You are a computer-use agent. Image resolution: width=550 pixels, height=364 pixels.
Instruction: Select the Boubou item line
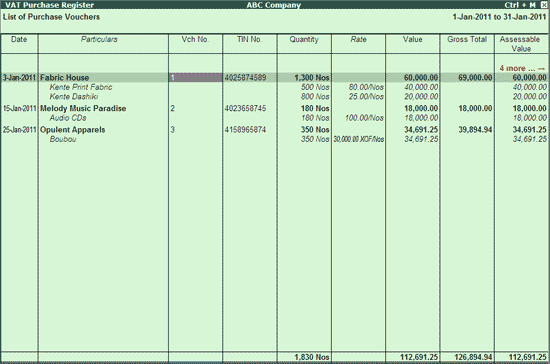[x=63, y=139]
